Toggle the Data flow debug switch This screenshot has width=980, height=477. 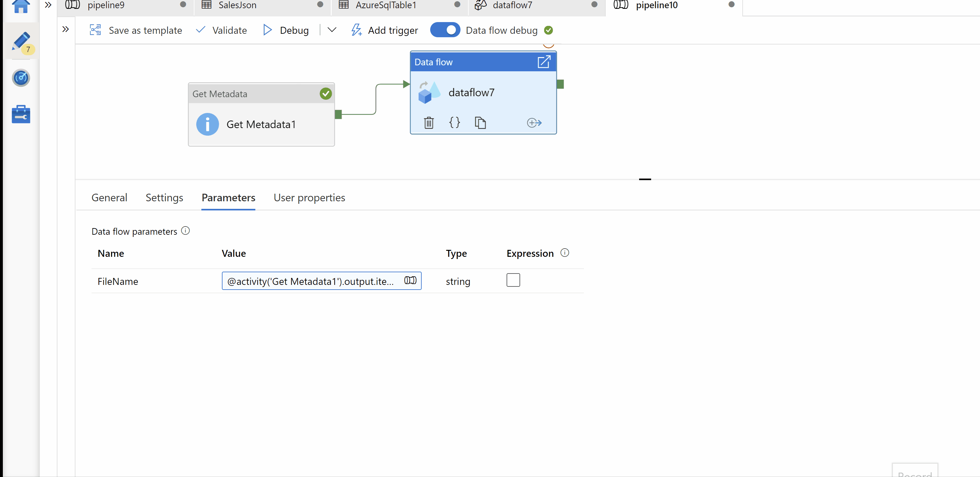[x=445, y=30]
